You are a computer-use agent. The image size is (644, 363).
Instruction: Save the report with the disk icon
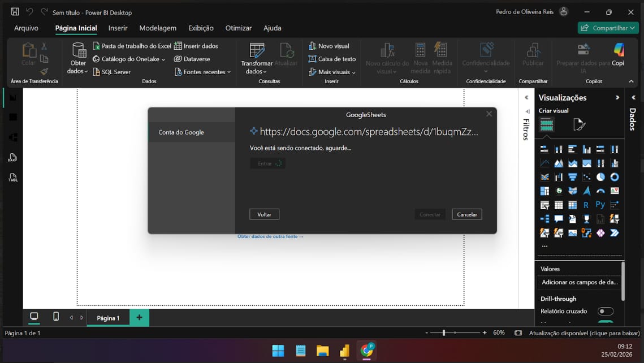coord(15,12)
